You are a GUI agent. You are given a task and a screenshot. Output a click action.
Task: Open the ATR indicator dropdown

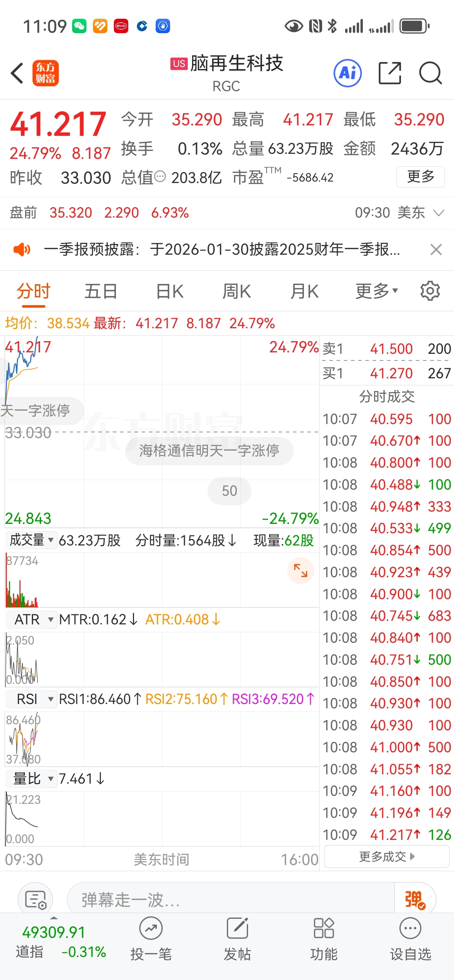[x=31, y=619]
